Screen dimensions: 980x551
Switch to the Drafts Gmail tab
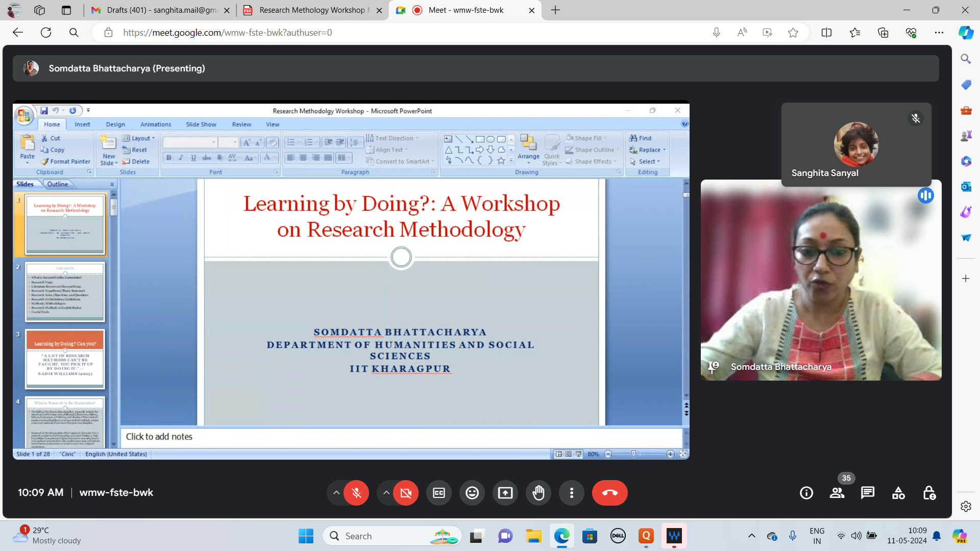[x=161, y=10]
